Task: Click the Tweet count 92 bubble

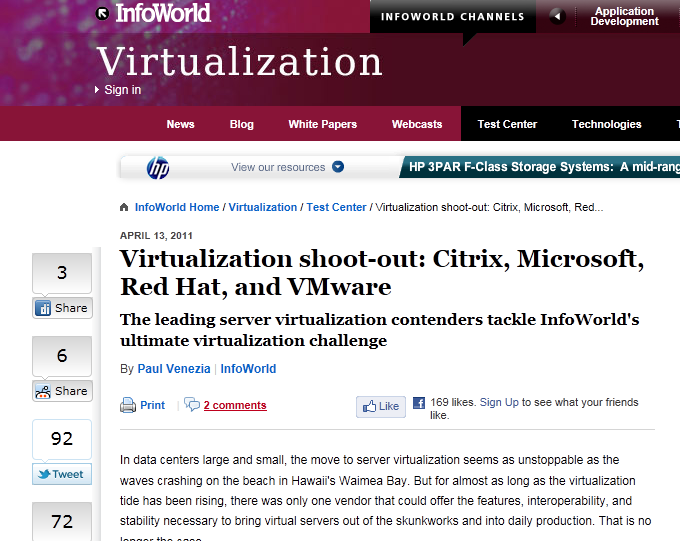Action: tap(62, 439)
